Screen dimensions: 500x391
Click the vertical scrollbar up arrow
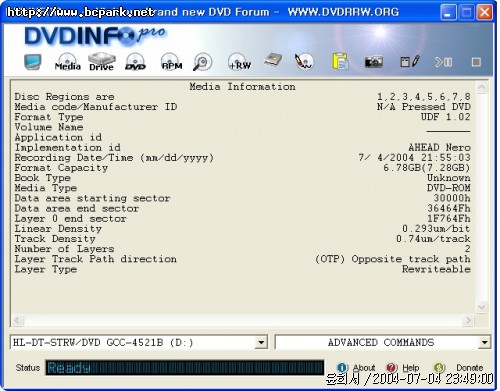482,87
